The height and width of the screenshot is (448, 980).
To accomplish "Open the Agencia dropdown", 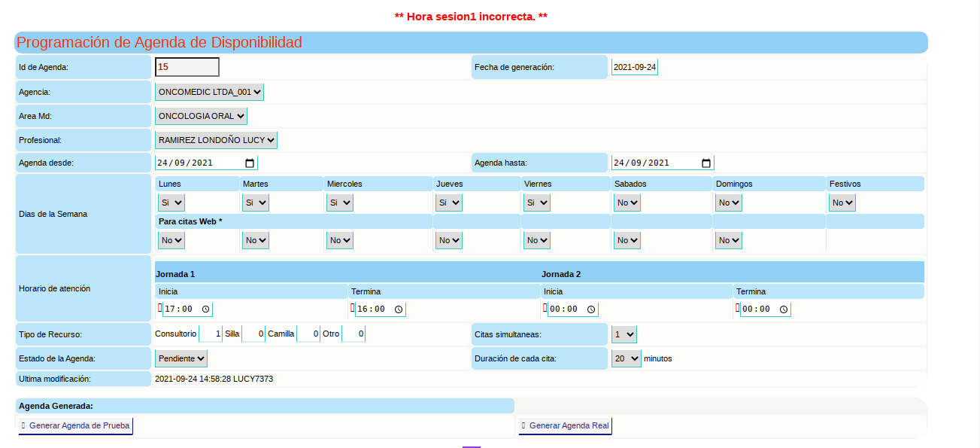I will (x=209, y=92).
